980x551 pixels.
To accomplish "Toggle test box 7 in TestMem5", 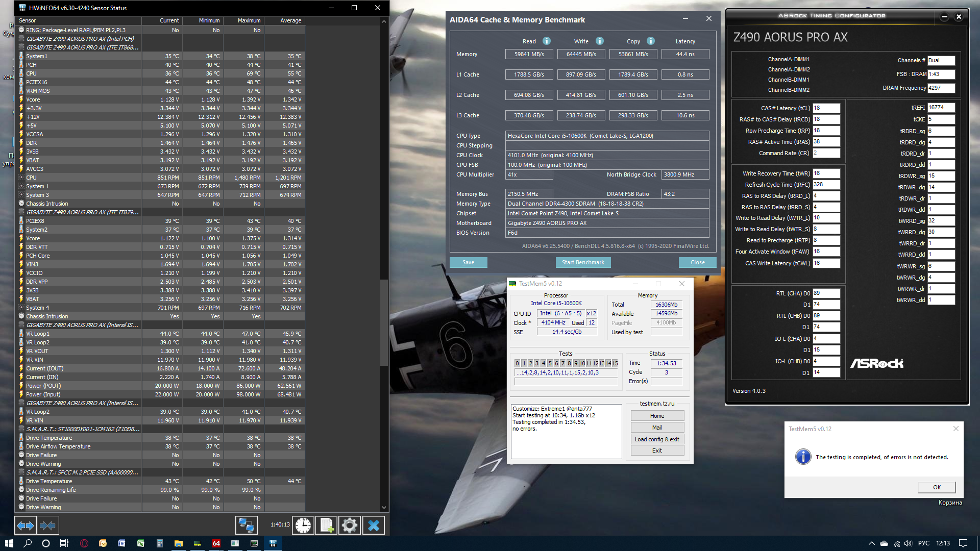I will pyautogui.click(x=562, y=363).
